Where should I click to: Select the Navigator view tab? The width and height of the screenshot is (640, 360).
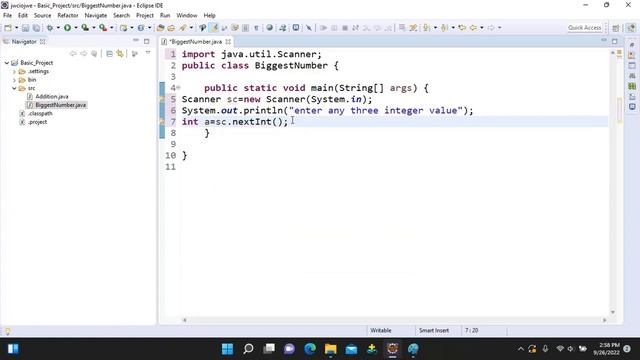coord(24,42)
